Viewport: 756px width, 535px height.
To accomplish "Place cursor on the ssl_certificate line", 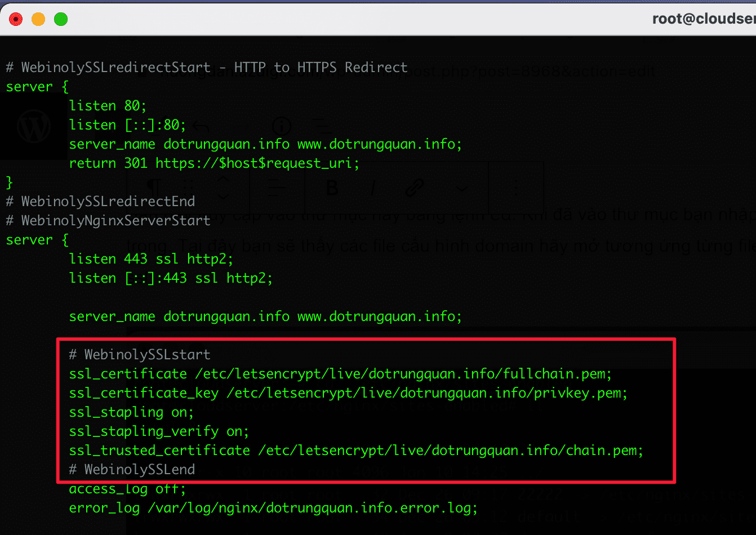I will pos(338,373).
